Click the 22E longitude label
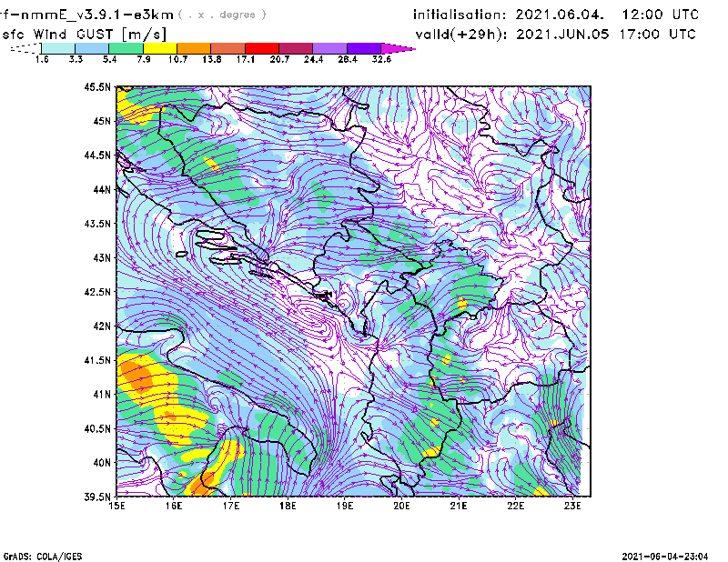 click(515, 506)
